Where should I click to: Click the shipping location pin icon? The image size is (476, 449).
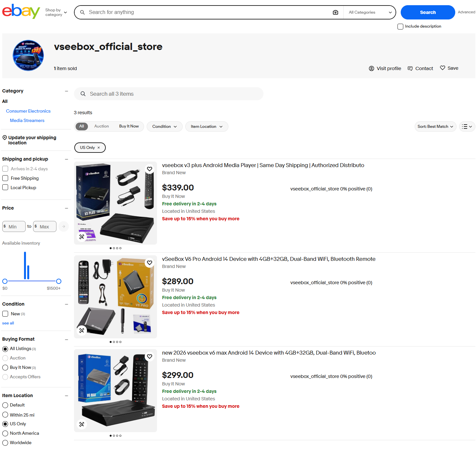5,138
